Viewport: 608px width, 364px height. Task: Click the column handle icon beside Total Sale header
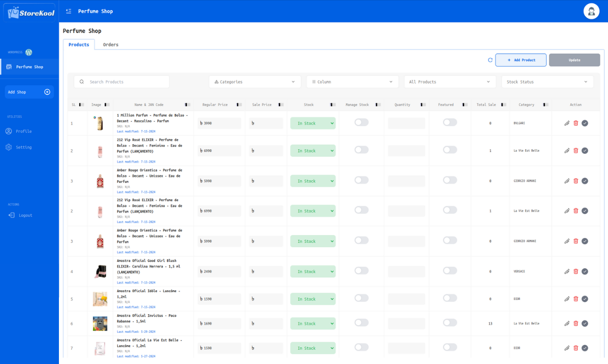pyautogui.click(x=503, y=104)
